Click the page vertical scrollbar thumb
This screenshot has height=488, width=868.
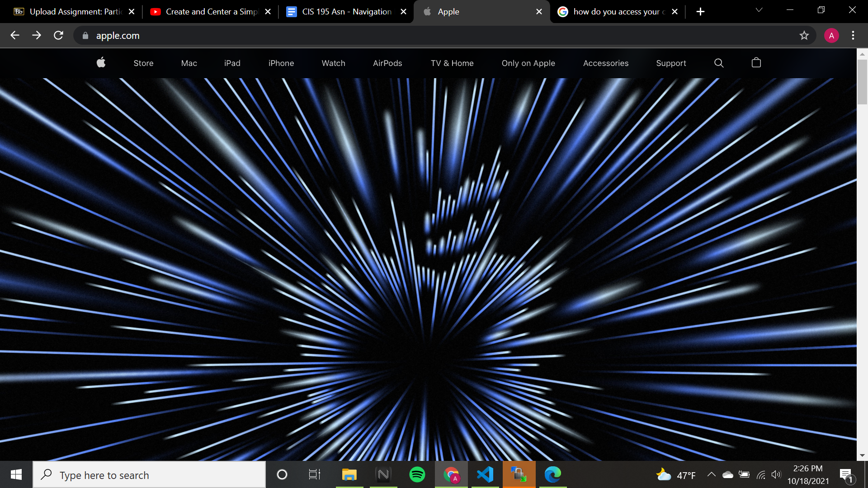pyautogui.click(x=862, y=81)
